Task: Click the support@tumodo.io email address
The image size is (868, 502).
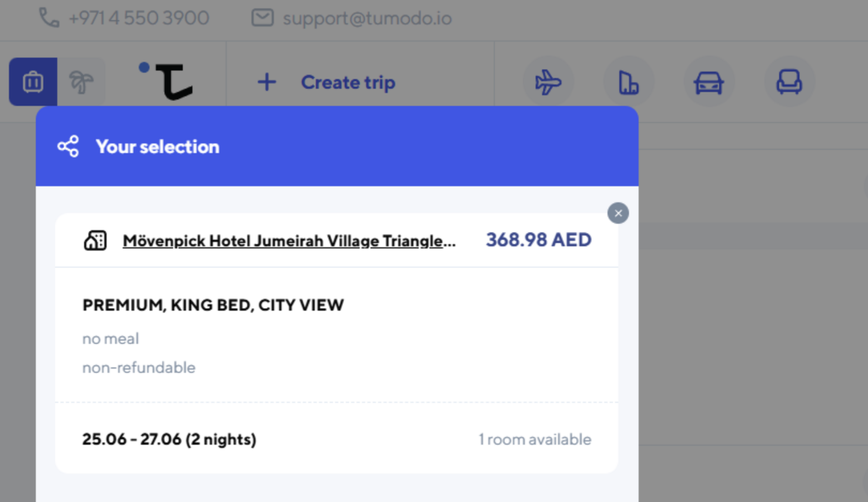Action: (x=367, y=19)
